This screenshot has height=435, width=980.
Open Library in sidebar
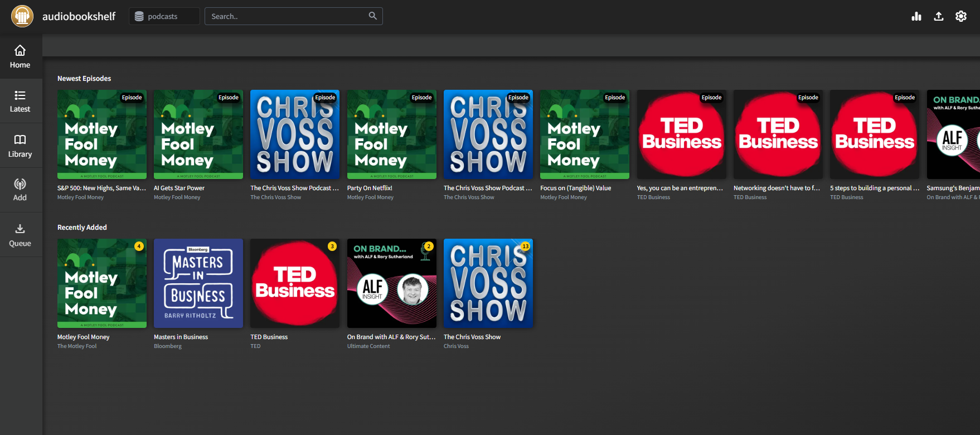20,146
